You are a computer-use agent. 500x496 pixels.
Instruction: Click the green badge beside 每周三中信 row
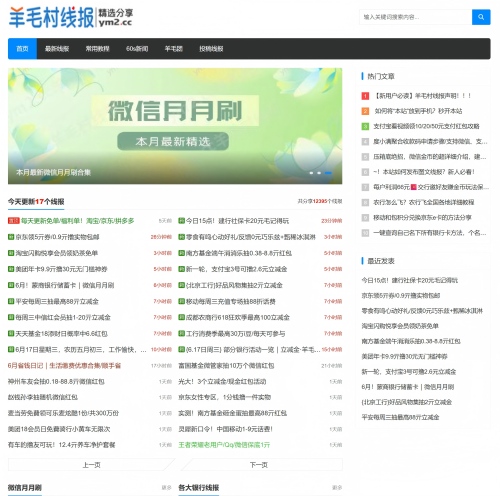point(11,317)
